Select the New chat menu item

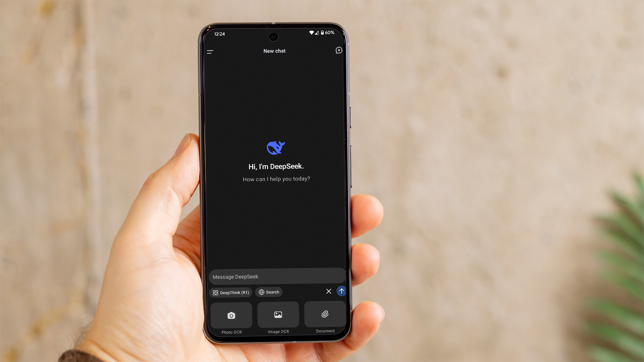[x=274, y=51]
